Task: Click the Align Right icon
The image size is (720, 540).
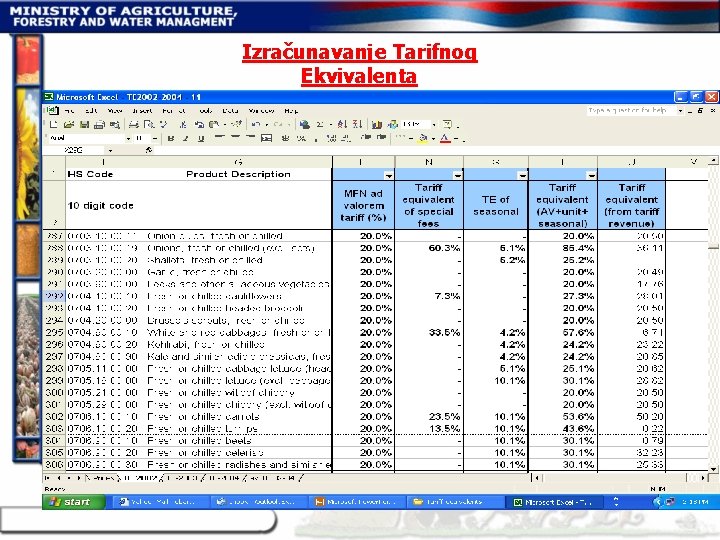Action: tap(250, 138)
